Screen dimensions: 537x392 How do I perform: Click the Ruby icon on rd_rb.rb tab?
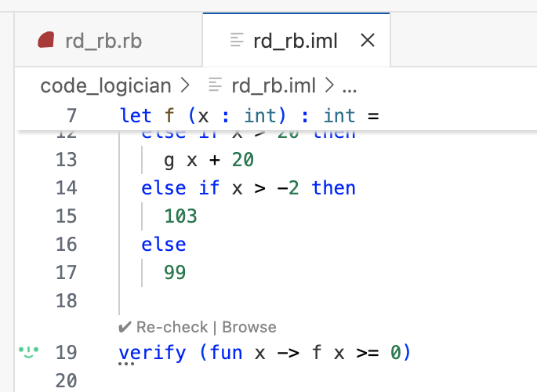tap(47, 41)
